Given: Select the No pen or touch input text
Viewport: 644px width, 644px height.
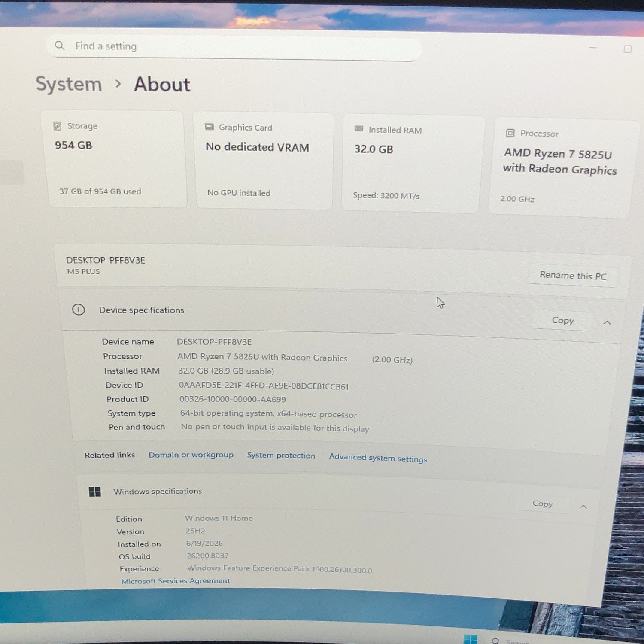Looking at the screenshot, I should coord(275,428).
